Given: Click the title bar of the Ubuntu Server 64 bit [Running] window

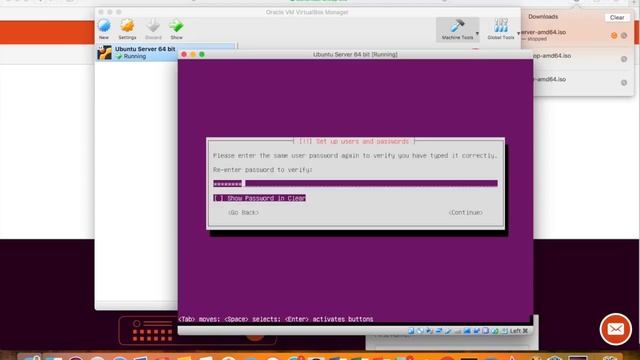Looking at the screenshot, I should [355, 54].
